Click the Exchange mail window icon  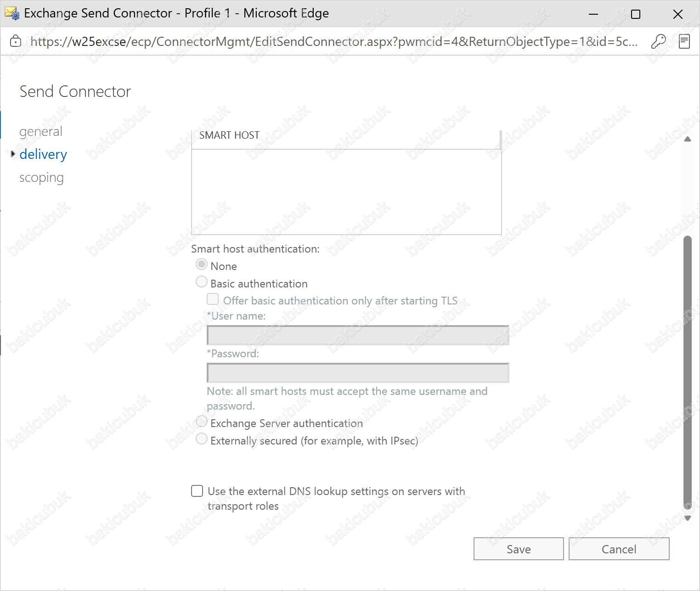coord(12,13)
